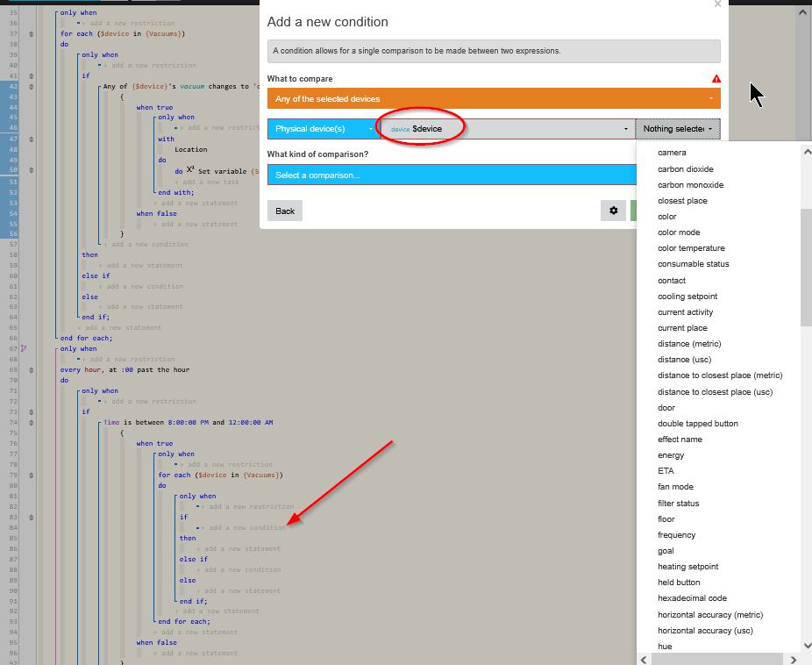The height and width of the screenshot is (665, 812).
Task: Open the 'Physical device(s)' dropdown
Action: (x=324, y=129)
